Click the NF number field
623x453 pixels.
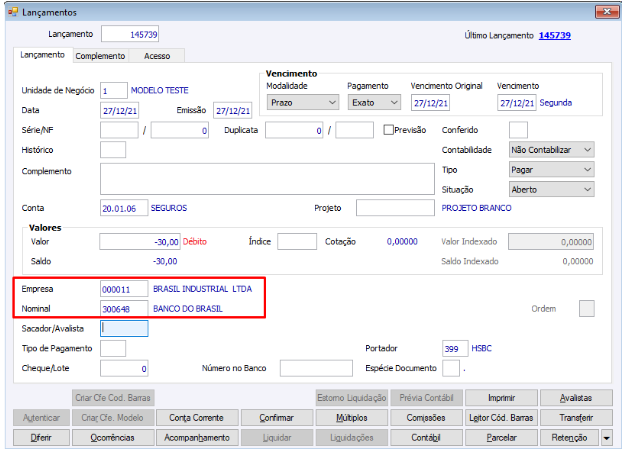point(180,130)
